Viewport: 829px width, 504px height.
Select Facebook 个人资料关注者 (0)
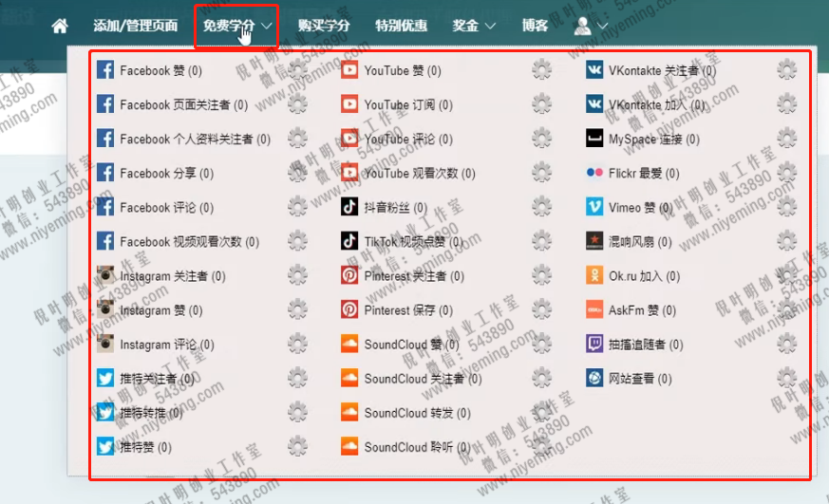pos(195,139)
